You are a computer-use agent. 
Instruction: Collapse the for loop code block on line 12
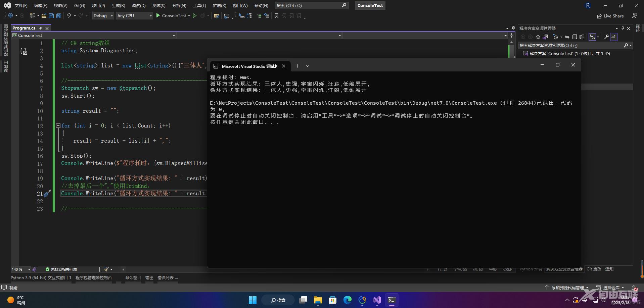(x=58, y=125)
